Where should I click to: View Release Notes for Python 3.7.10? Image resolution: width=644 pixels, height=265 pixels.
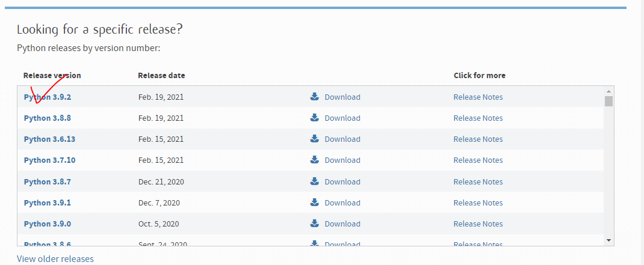point(478,160)
